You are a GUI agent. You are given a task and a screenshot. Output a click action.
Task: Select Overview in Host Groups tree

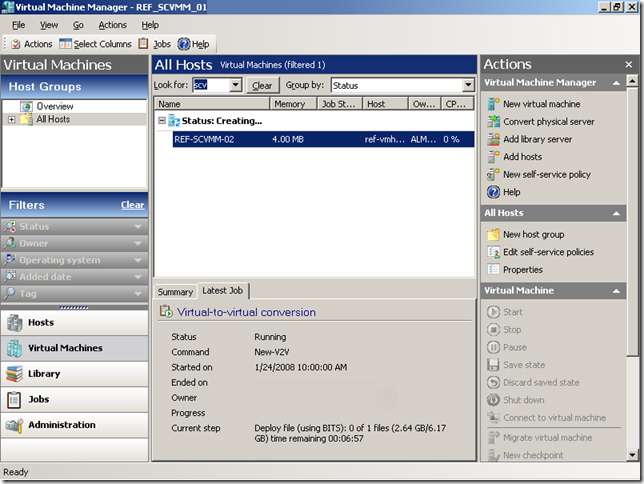55,106
